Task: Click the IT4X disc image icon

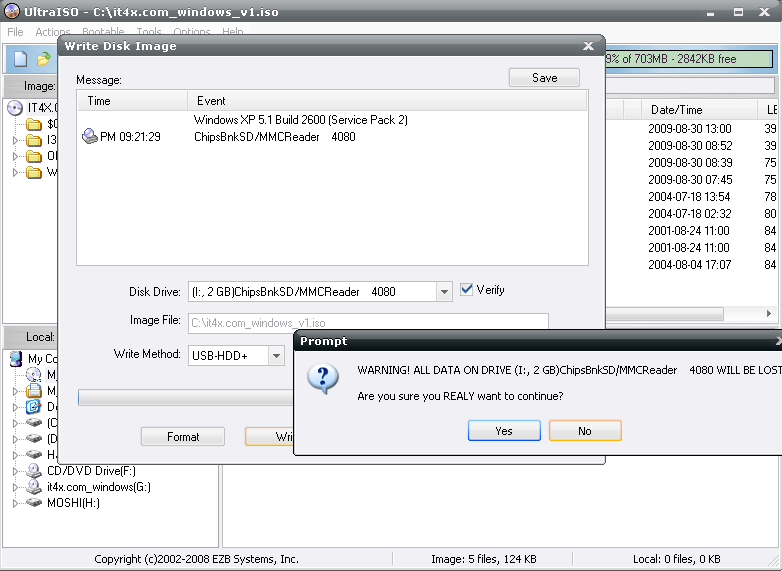Action: click(15, 108)
